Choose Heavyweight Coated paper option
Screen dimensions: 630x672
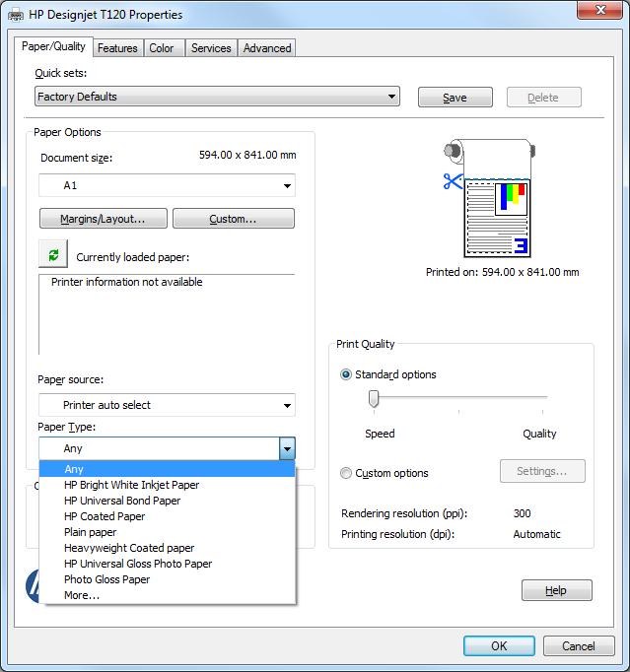point(167,548)
